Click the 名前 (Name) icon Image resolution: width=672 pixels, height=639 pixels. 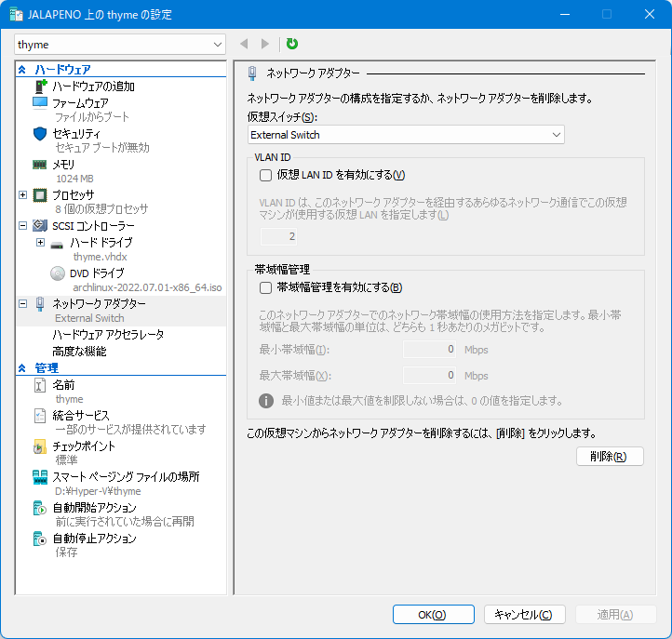point(39,385)
